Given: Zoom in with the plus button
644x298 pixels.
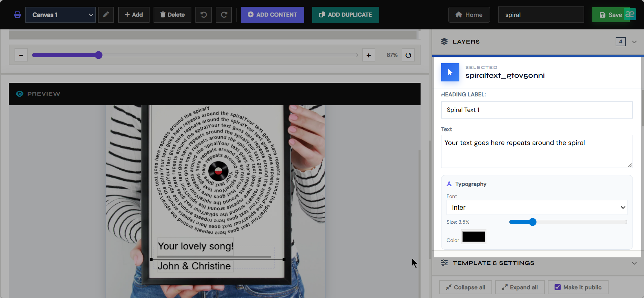Looking at the screenshot, I should coord(369,55).
